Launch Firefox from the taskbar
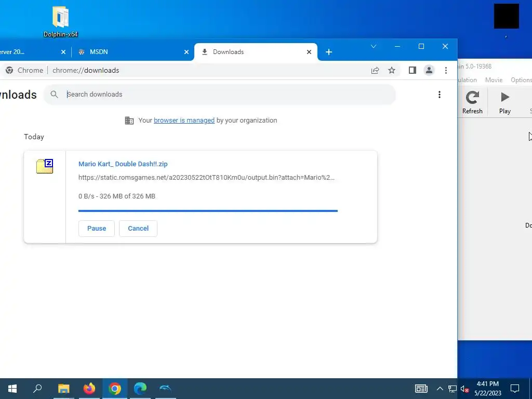The width and height of the screenshot is (532, 399). click(89, 389)
